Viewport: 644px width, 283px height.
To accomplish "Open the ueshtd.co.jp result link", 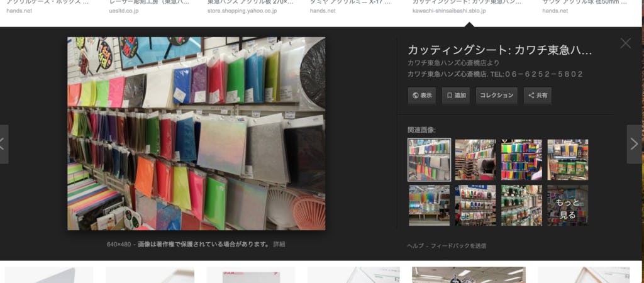I will click(124, 10).
